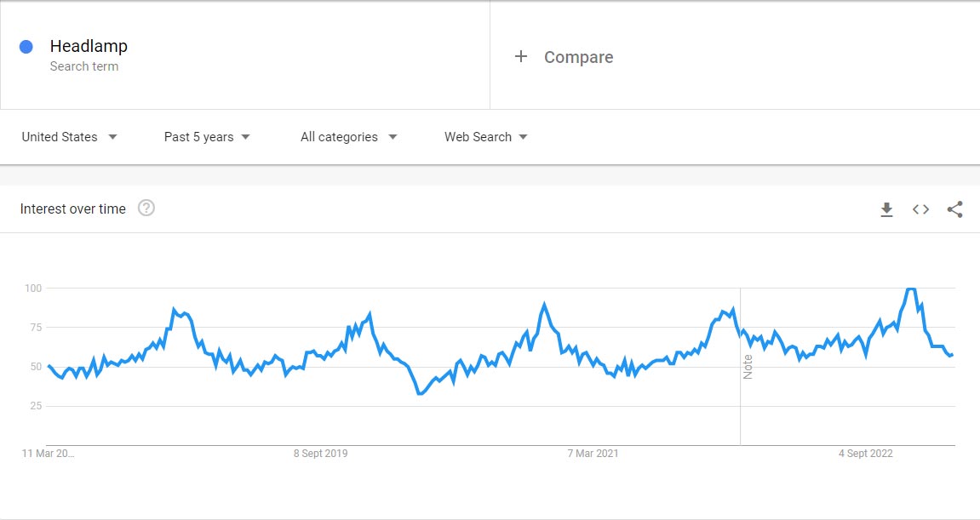Viewport: 980px width, 520px height.
Task: Click the 7 Mar 2021 date label
Action: point(593,454)
